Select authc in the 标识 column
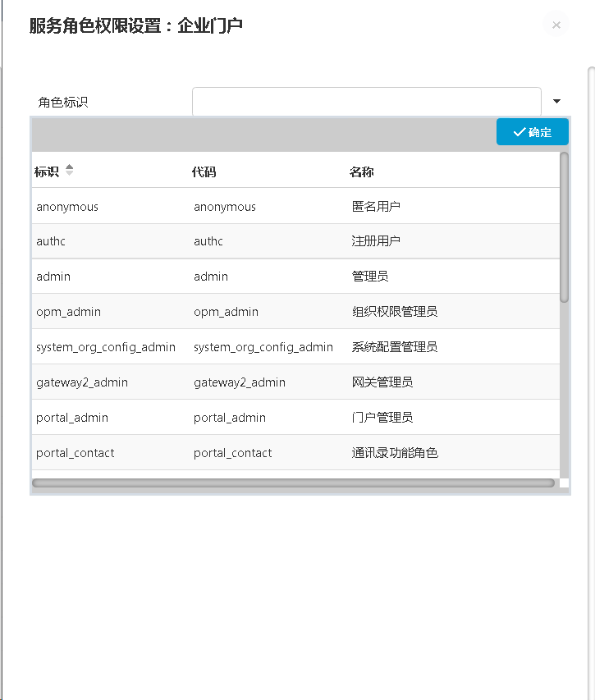Image resolution: width=595 pixels, height=700 pixels. point(50,241)
